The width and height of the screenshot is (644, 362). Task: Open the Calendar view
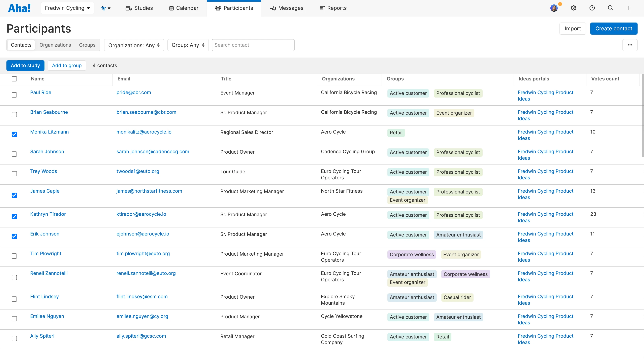184,8
